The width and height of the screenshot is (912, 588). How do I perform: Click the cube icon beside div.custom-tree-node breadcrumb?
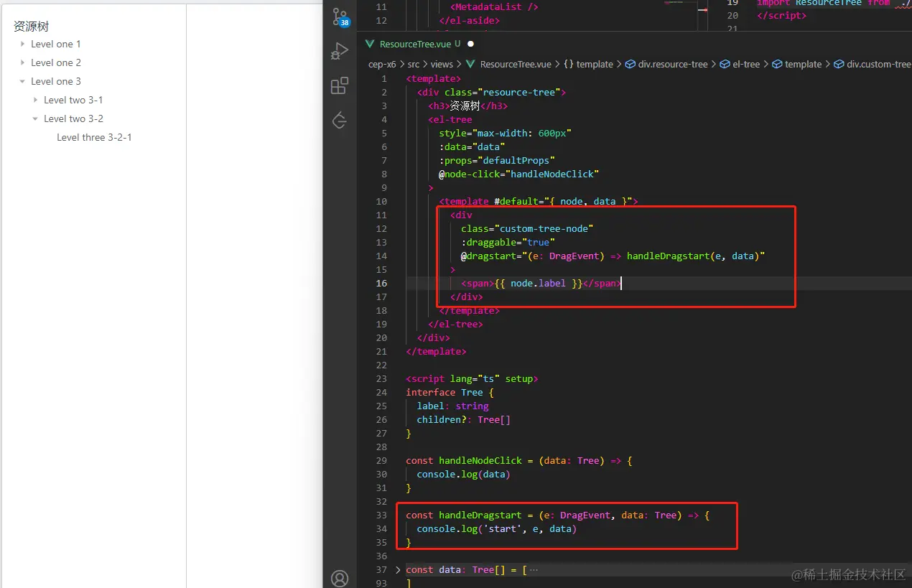point(839,64)
